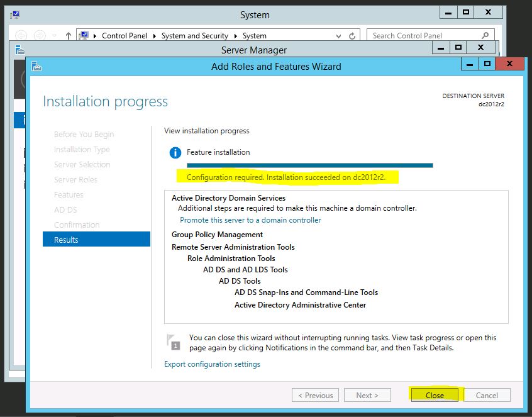
Task: Click the Next button
Action: (x=367, y=395)
